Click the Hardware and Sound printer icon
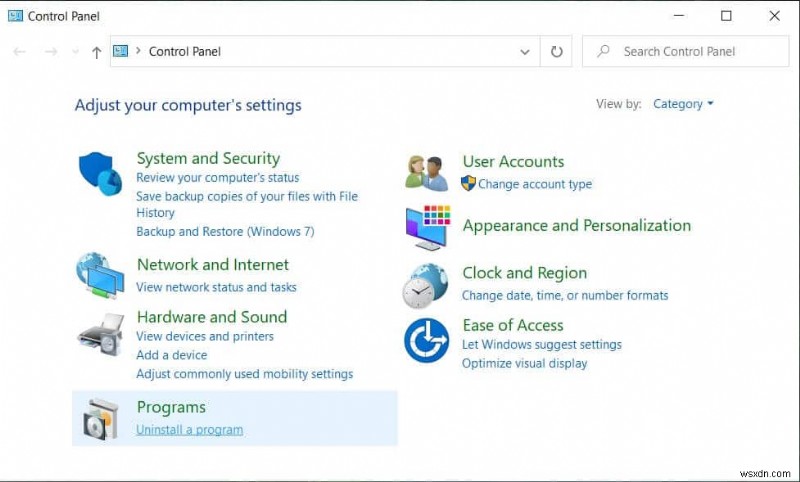The height and width of the screenshot is (482, 800). (x=100, y=335)
